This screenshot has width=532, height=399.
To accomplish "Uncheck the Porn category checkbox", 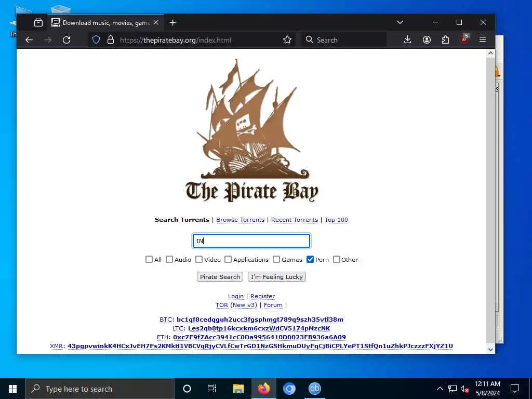I will (310, 260).
